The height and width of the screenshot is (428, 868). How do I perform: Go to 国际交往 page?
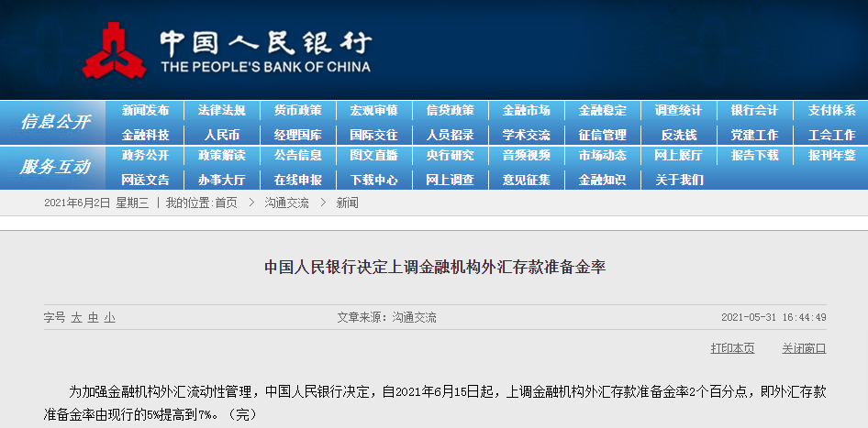click(x=373, y=135)
